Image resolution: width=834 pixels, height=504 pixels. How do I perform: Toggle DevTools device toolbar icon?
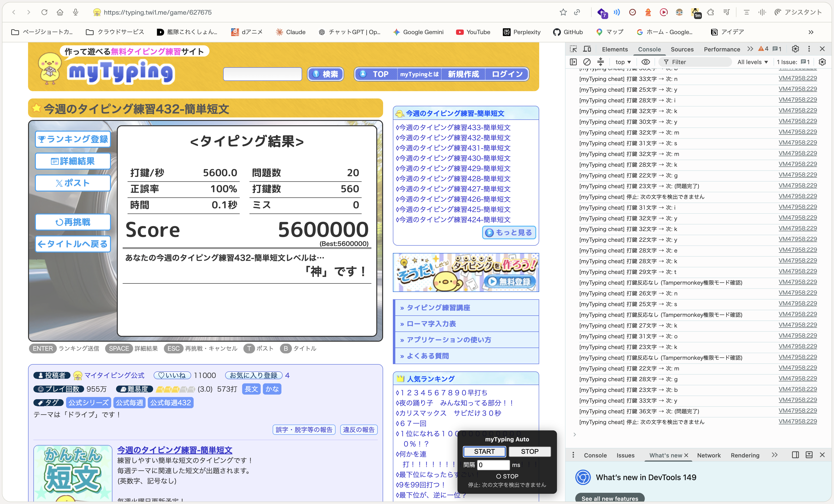click(x=587, y=49)
